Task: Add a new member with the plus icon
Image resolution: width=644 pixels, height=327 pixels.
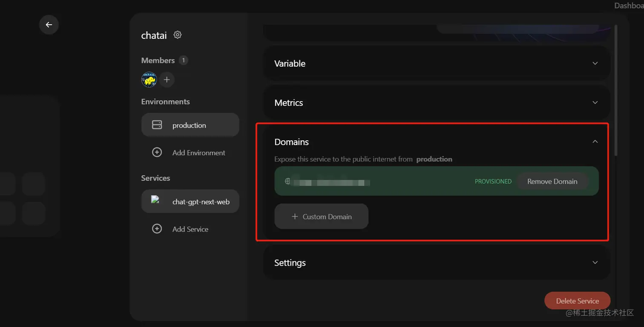Action: (x=167, y=80)
